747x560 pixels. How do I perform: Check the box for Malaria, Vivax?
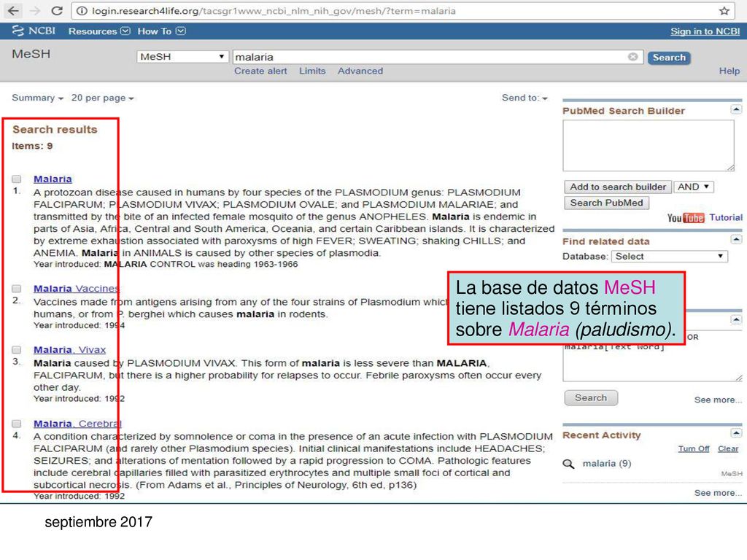(x=17, y=349)
